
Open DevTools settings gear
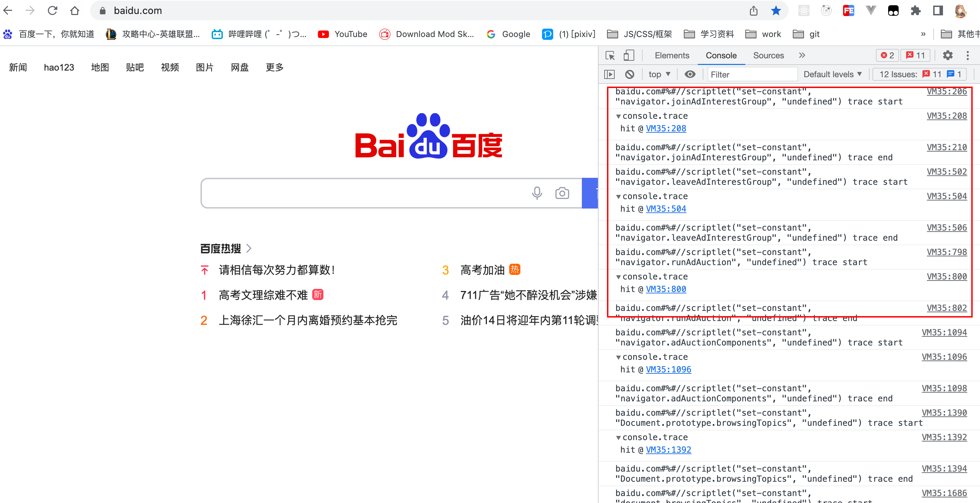click(x=947, y=56)
